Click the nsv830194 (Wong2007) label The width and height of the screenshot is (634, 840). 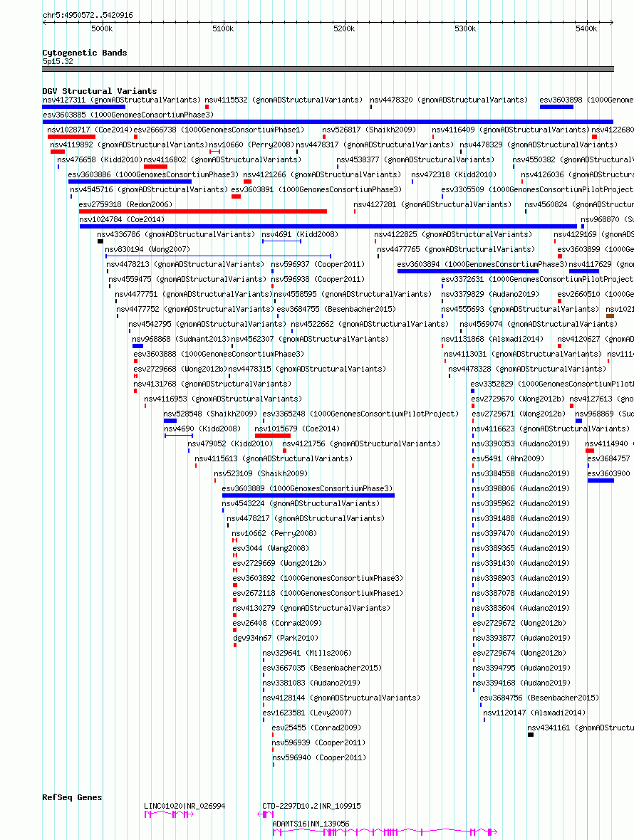click(147, 249)
